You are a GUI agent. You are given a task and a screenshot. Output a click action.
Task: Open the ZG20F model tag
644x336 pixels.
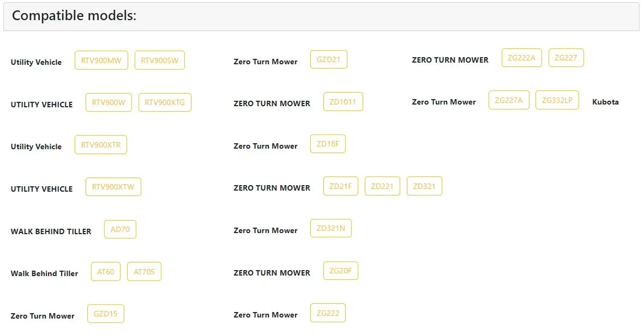(x=340, y=271)
